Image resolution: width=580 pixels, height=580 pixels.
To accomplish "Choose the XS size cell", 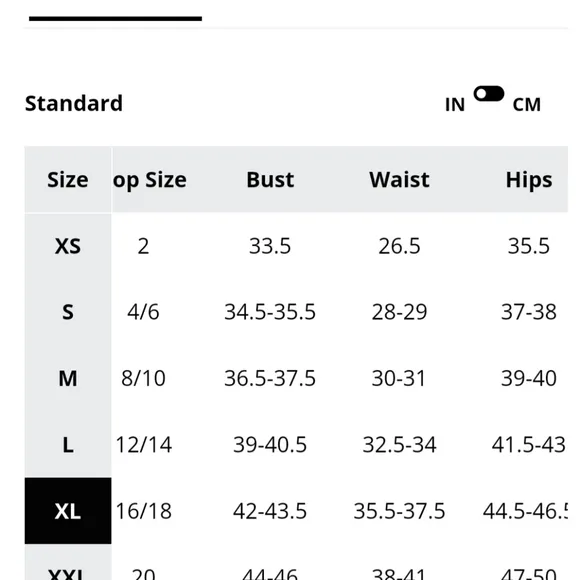I will click(68, 246).
